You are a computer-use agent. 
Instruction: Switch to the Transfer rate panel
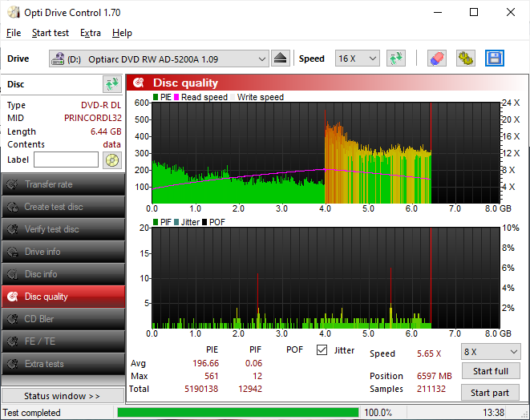tap(63, 184)
